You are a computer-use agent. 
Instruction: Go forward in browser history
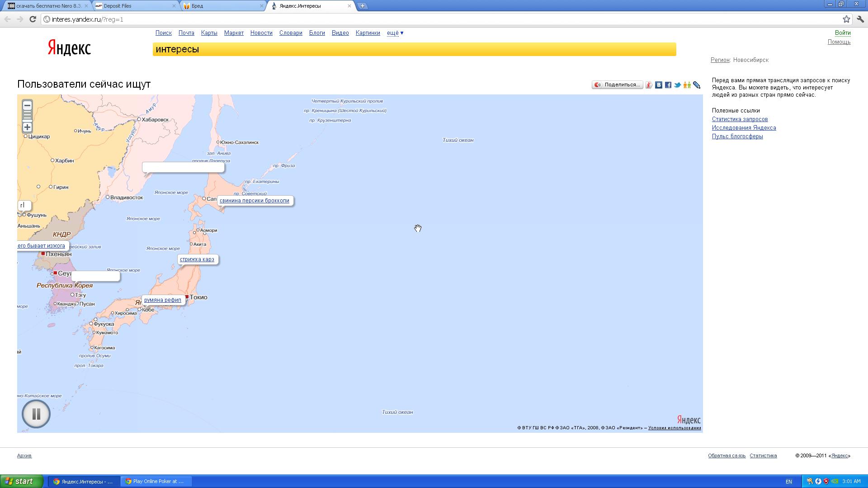pyautogui.click(x=20, y=19)
